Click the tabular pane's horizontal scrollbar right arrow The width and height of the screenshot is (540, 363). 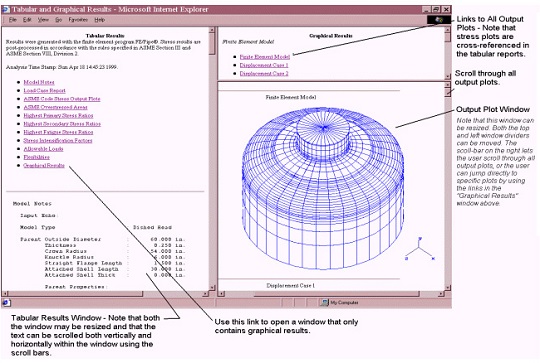point(205,294)
